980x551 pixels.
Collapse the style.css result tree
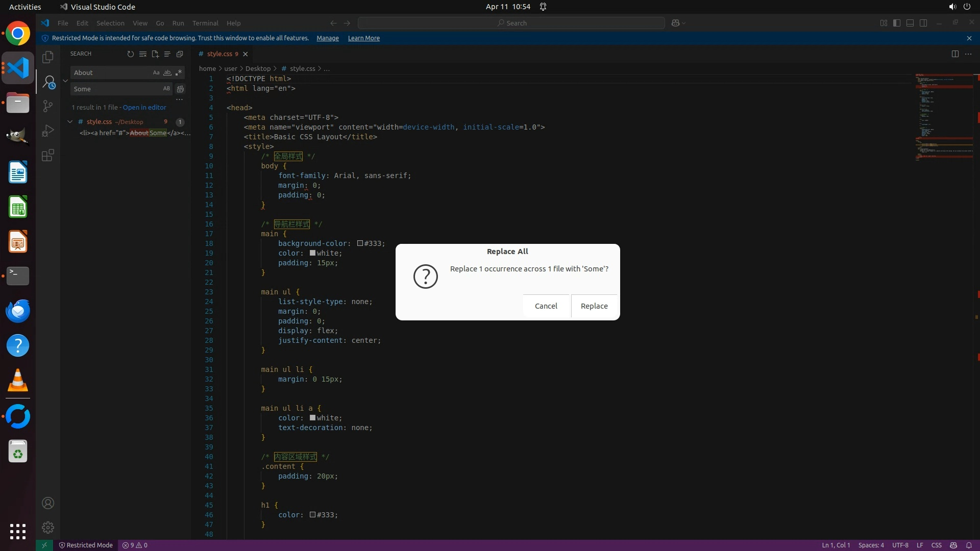click(70, 122)
